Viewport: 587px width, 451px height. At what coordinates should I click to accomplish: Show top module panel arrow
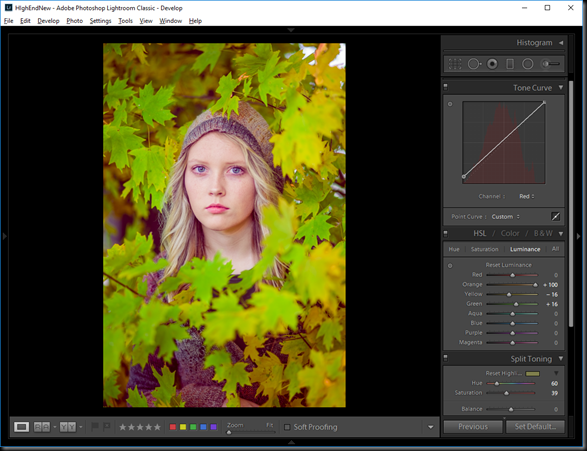[291, 30]
